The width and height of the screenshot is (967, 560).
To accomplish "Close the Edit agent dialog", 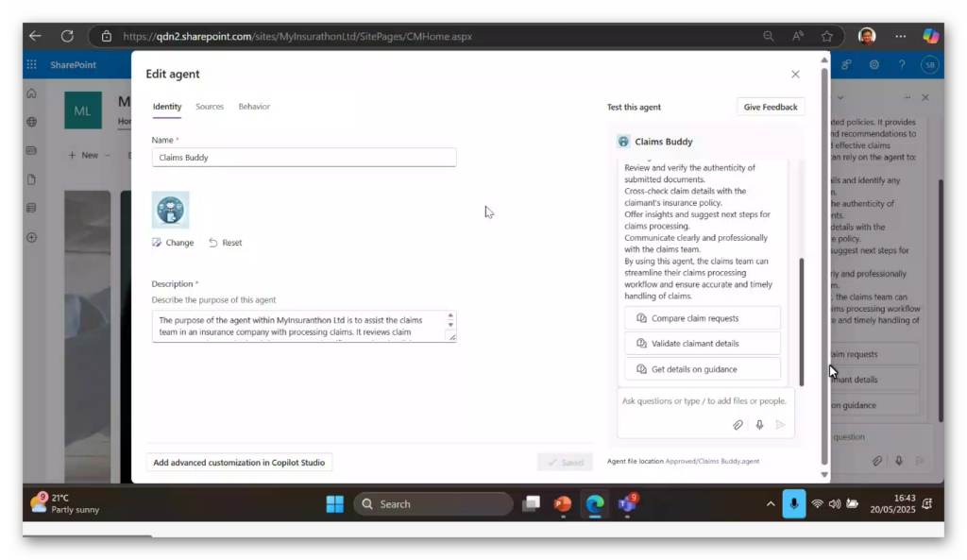I will click(795, 74).
